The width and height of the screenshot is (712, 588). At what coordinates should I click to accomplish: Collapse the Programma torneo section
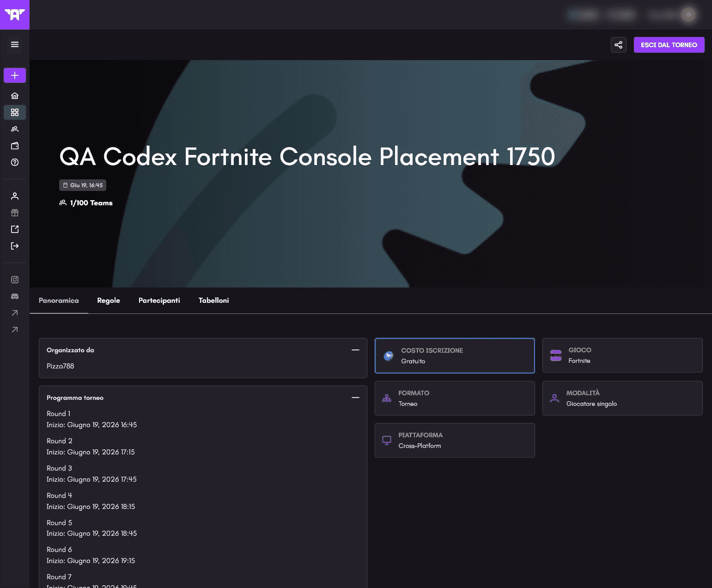click(x=355, y=398)
